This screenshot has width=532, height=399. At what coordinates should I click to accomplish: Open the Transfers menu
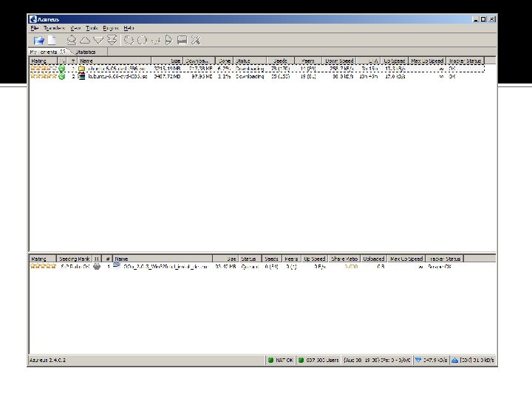(54, 28)
